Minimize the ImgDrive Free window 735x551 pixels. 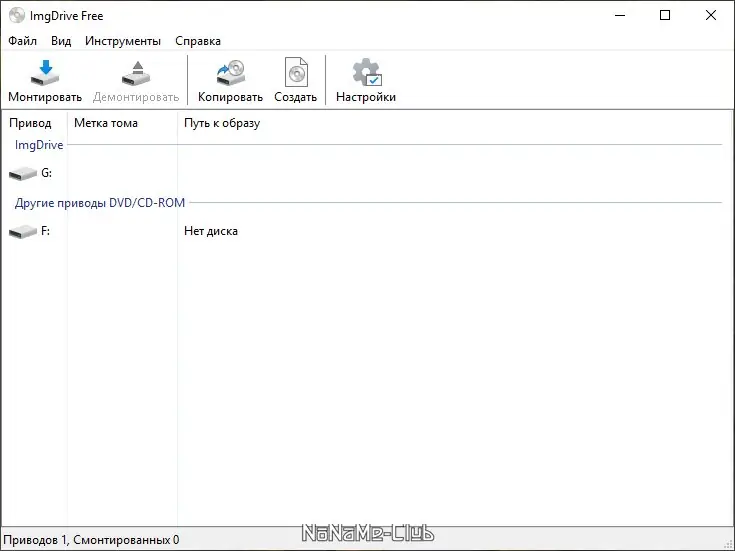click(x=620, y=15)
